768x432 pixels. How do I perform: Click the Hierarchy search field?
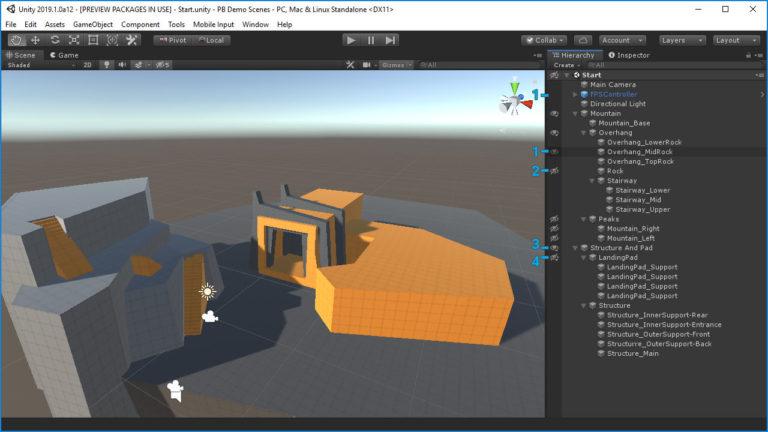673,65
